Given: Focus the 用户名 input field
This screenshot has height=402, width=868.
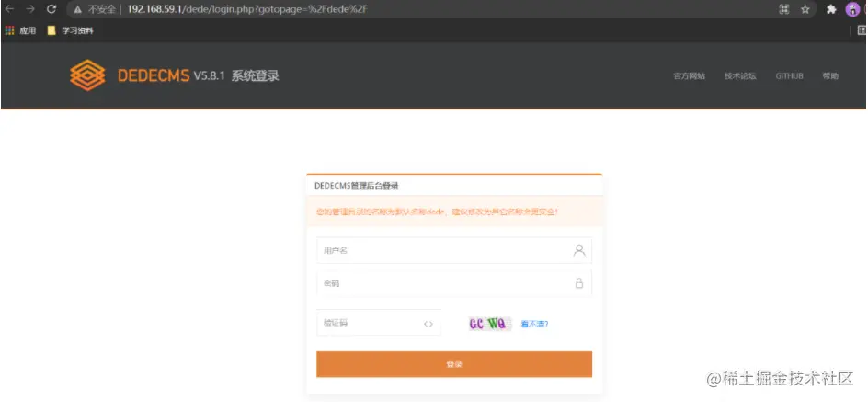Looking at the screenshot, I should 454,250.
